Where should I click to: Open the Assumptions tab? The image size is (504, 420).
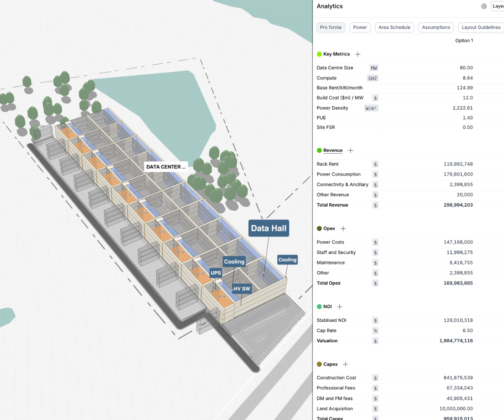(x=436, y=27)
